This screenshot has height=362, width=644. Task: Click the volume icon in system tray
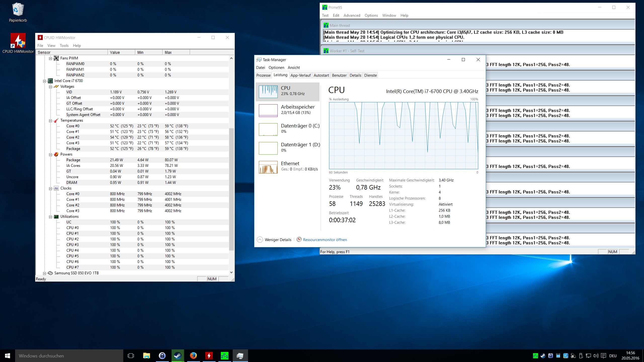596,356
